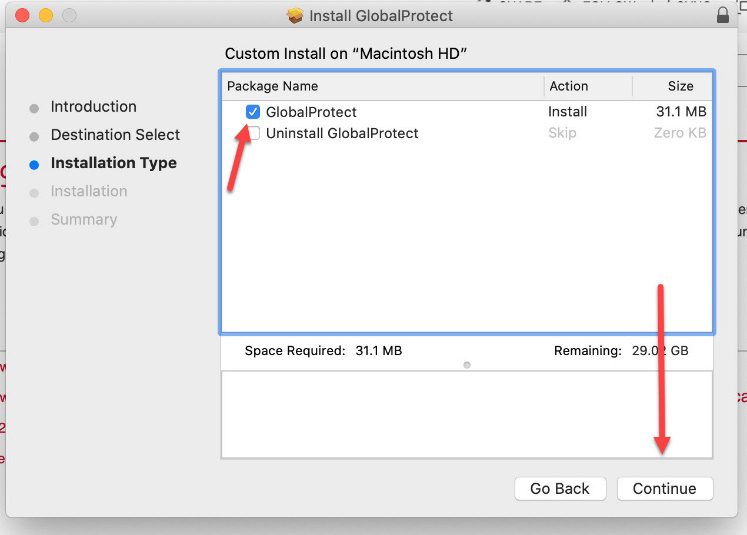Click the pane splitter dot handle
The image size is (747, 535).
point(467,365)
